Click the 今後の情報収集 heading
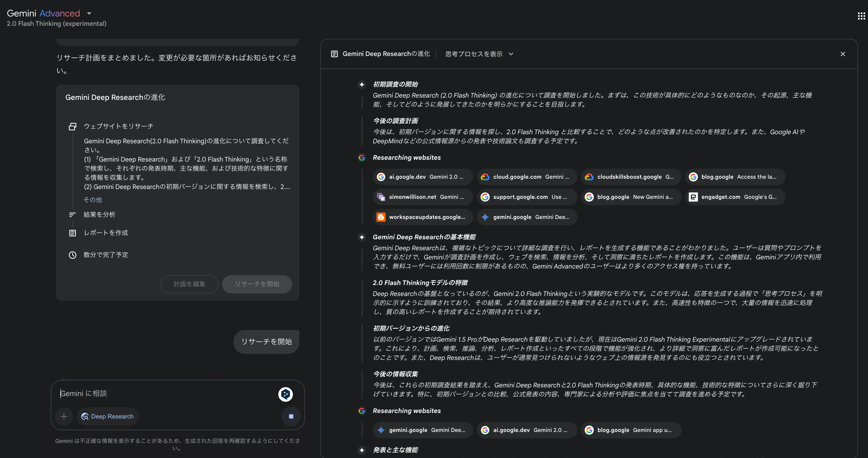The image size is (868, 458). [395, 374]
